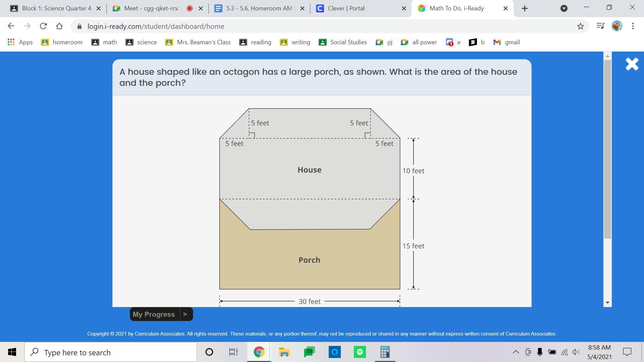Open the Apps shortcut in bookmarks bar
The height and width of the screenshot is (362, 644).
point(20,42)
